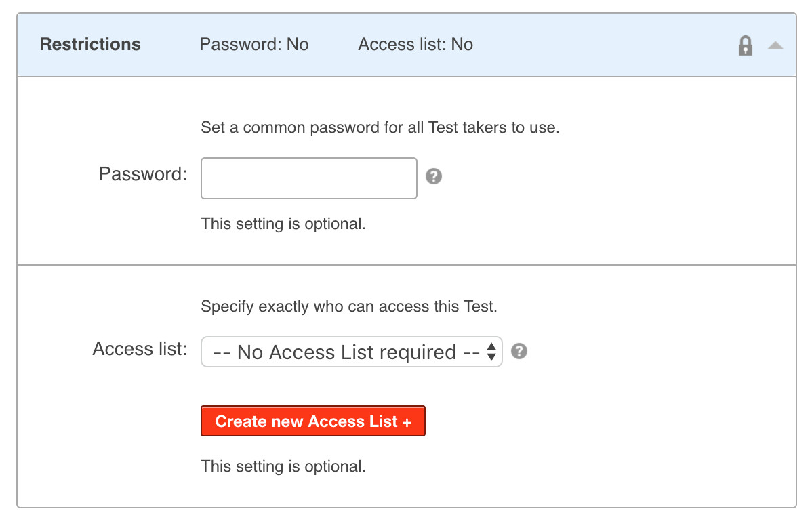Click '-- No Access List required --' option text
Image resolution: width=812 pixels, height=515 pixels.
coord(346,352)
